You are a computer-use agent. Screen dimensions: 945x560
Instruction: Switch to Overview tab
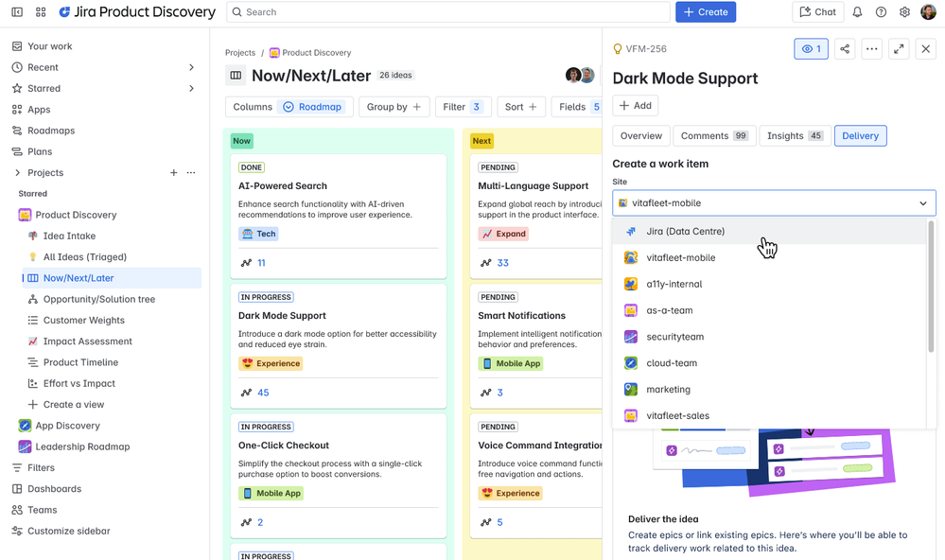pos(640,135)
